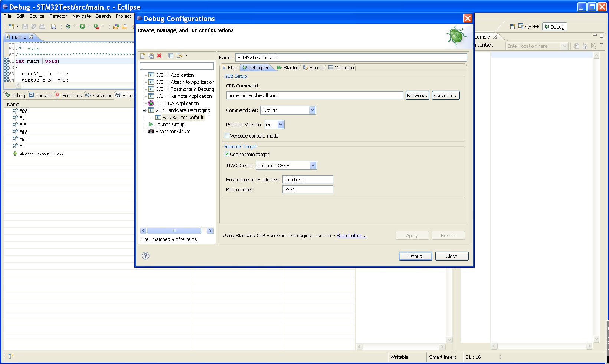Viewport: 609px width, 364px height.
Task: Click left arrow of configuration tree scrollbar
Action: point(143,231)
